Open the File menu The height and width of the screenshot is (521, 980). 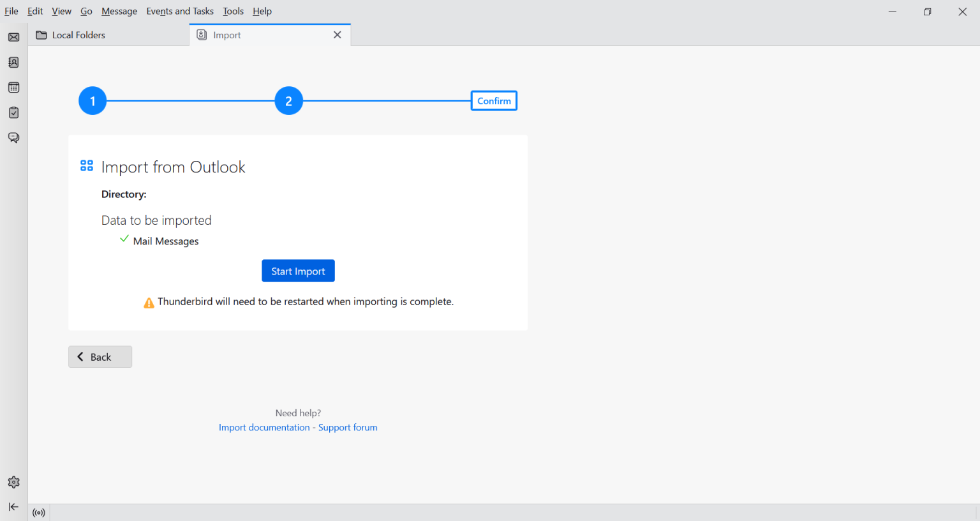point(11,11)
